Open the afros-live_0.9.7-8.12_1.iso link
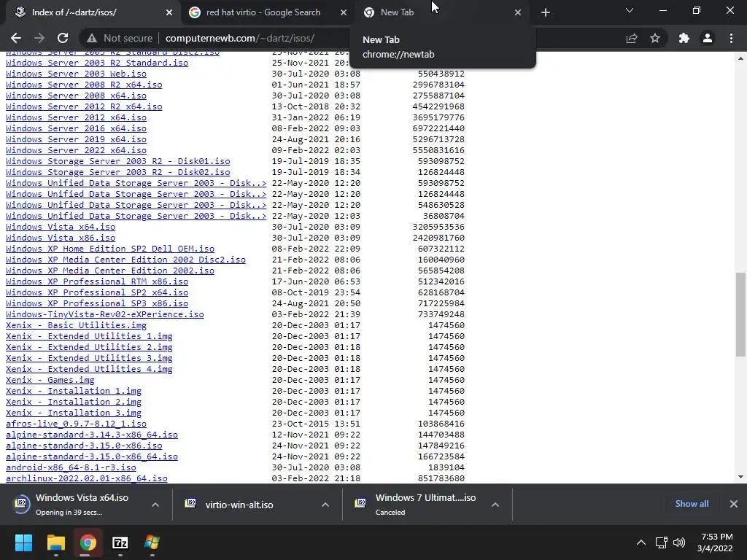The height and width of the screenshot is (560, 747). [x=76, y=424]
